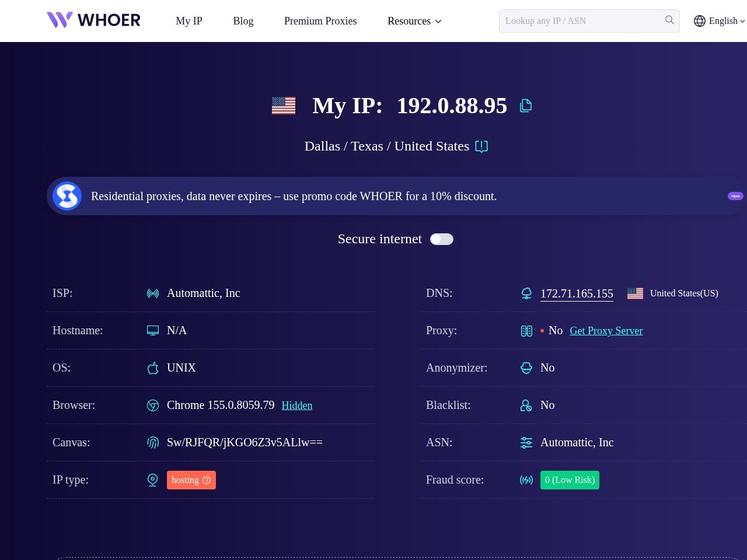This screenshot has height=560, width=747.
Task: Click the hosting IP type badge
Action: coord(191,480)
